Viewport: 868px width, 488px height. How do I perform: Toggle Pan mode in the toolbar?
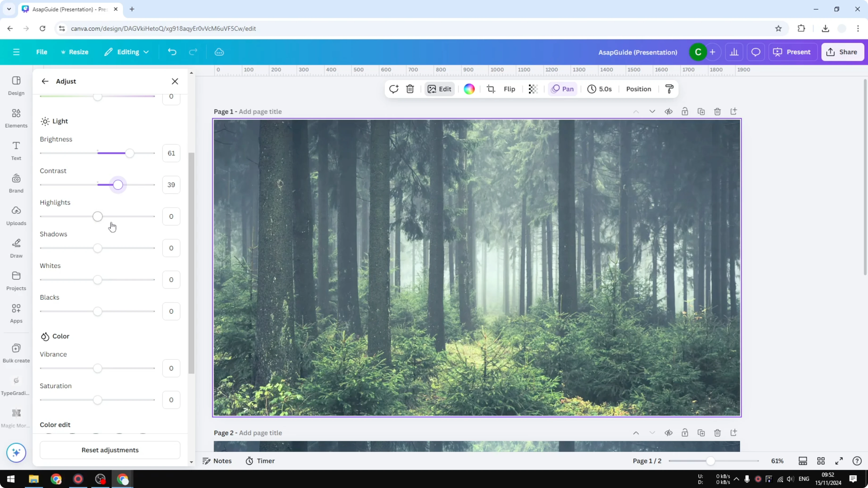click(562, 89)
